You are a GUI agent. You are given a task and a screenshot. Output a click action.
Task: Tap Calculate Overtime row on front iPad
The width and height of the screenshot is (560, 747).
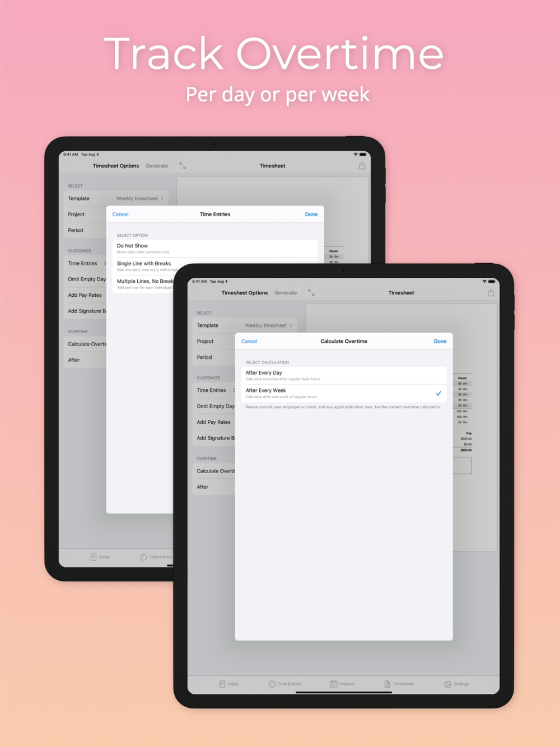[214, 471]
